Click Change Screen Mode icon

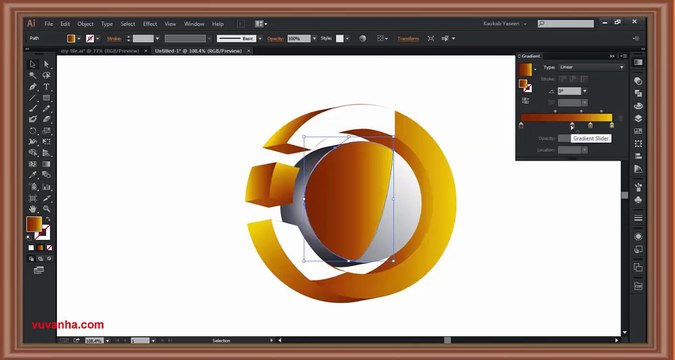39,270
